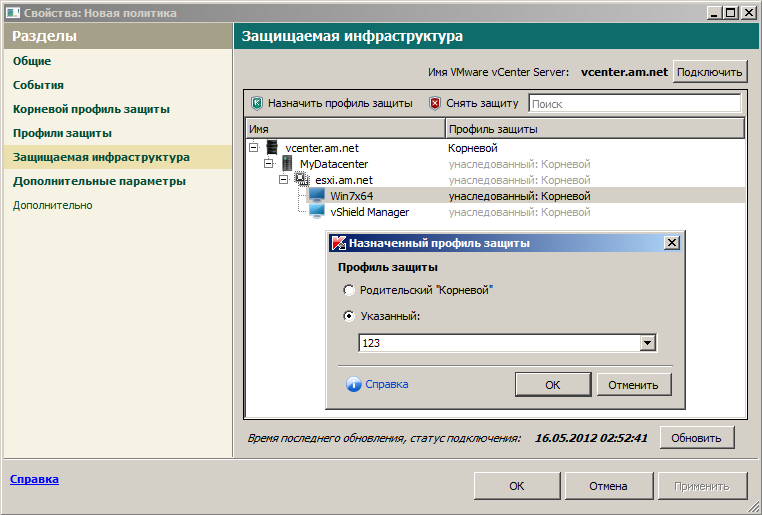762x515 pixels.
Task: Click the Kaspersky logo in dialog title bar
Action: coord(338,243)
